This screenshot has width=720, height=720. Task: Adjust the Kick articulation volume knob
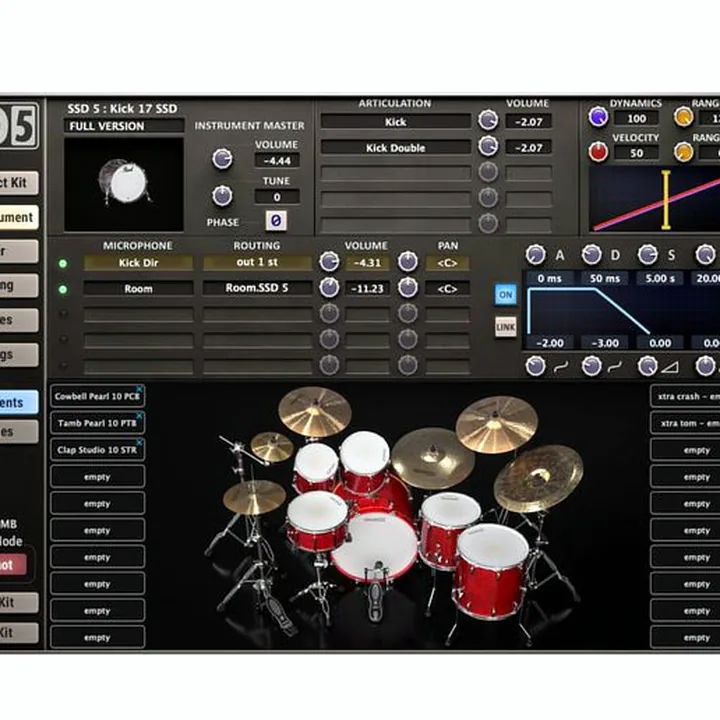click(x=488, y=120)
